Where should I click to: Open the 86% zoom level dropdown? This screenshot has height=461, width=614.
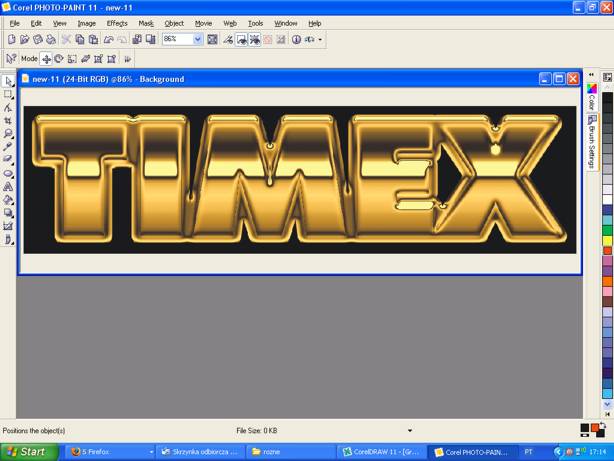pos(197,40)
